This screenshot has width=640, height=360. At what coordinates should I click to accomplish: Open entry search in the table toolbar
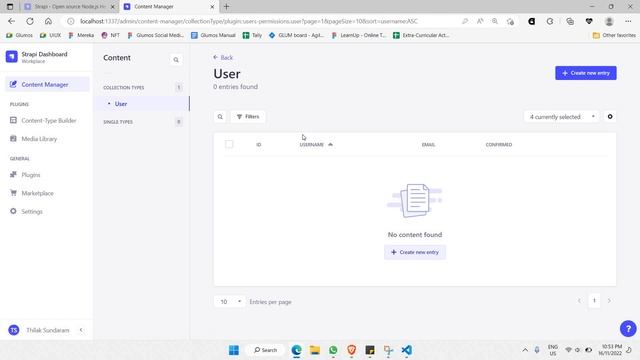tap(220, 117)
